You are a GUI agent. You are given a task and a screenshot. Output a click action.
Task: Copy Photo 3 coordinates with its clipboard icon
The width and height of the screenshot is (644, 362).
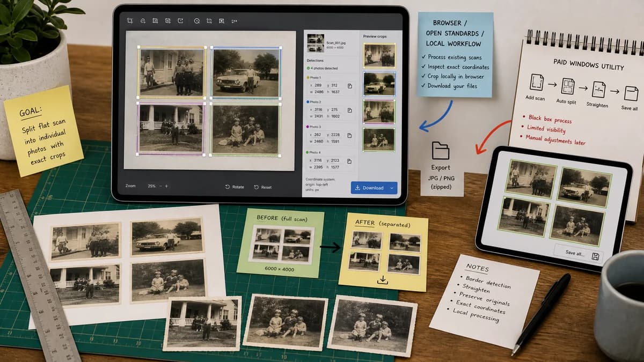click(349, 136)
